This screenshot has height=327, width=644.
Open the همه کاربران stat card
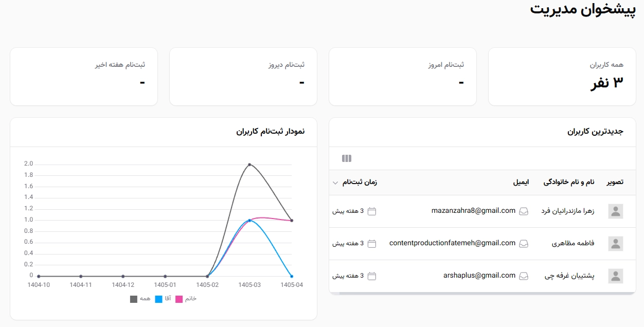tap(562, 77)
